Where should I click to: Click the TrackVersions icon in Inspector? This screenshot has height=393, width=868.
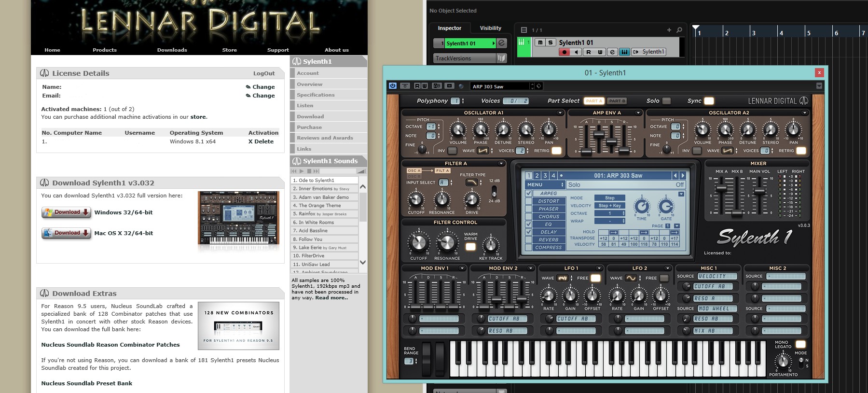click(502, 58)
